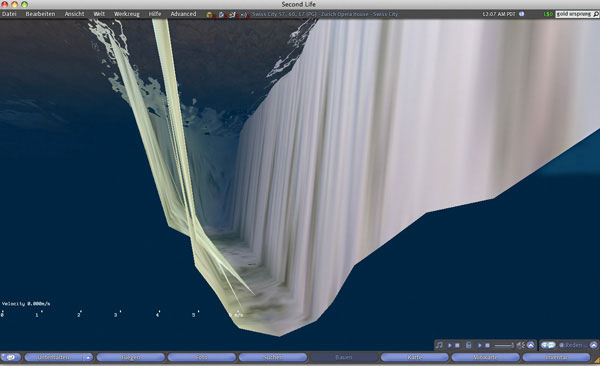Click the Velocity 0.000m/s readout
This screenshot has height=366, width=600.
tap(26, 304)
